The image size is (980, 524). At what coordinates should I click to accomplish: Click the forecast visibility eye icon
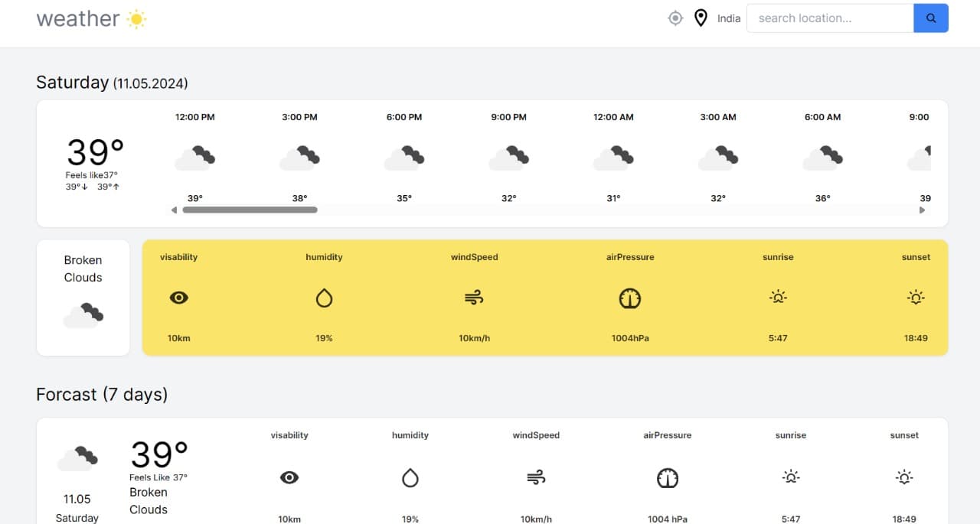(x=289, y=478)
